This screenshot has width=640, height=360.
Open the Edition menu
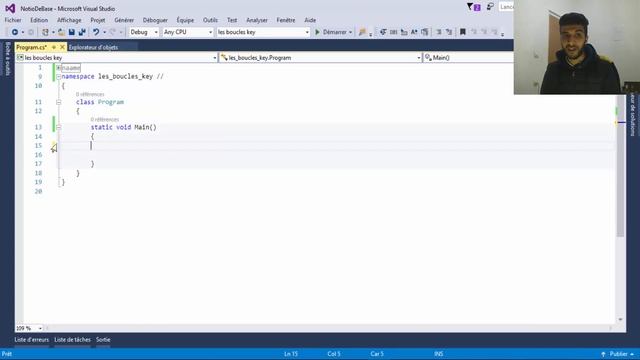39,20
